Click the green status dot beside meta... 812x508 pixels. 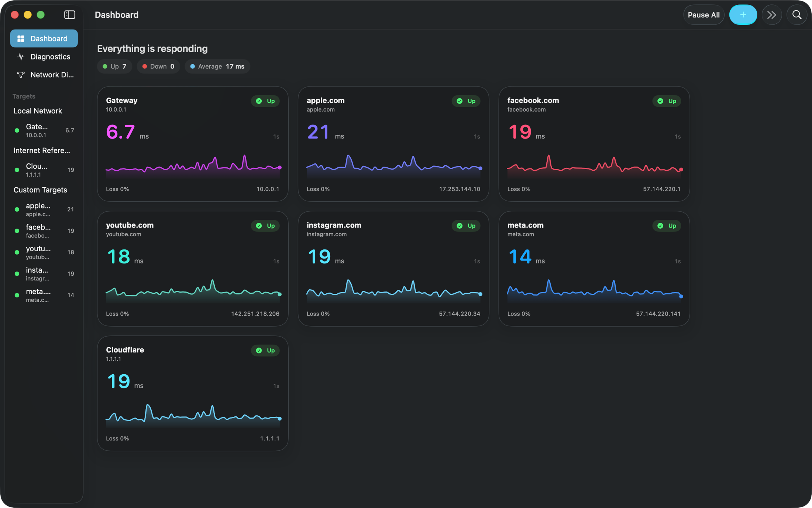pyautogui.click(x=17, y=295)
